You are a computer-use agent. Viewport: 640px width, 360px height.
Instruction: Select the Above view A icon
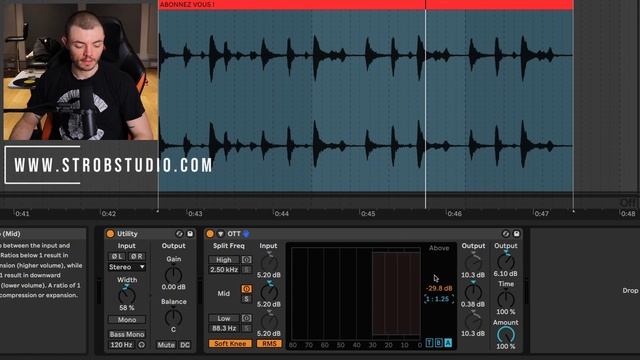click(448, 343)
